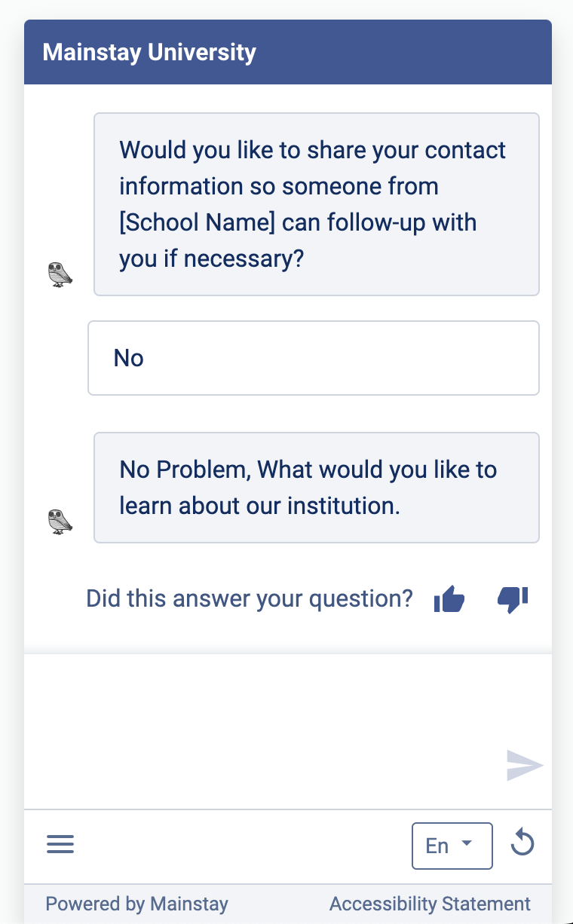The height and width of the screenshot is (924, 573).
Task: Click the thumbs down feedback icon
Action: click(x=513, y=599)
